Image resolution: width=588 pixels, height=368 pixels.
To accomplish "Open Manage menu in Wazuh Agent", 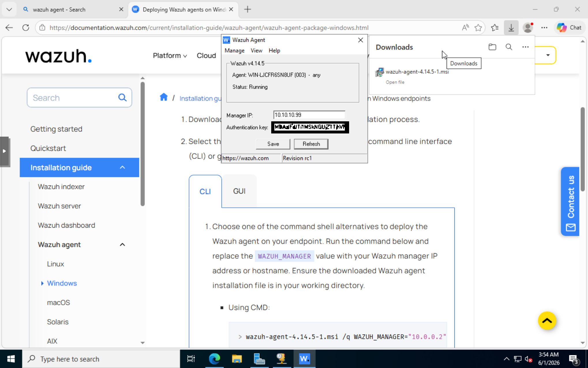I will (234, 51).
